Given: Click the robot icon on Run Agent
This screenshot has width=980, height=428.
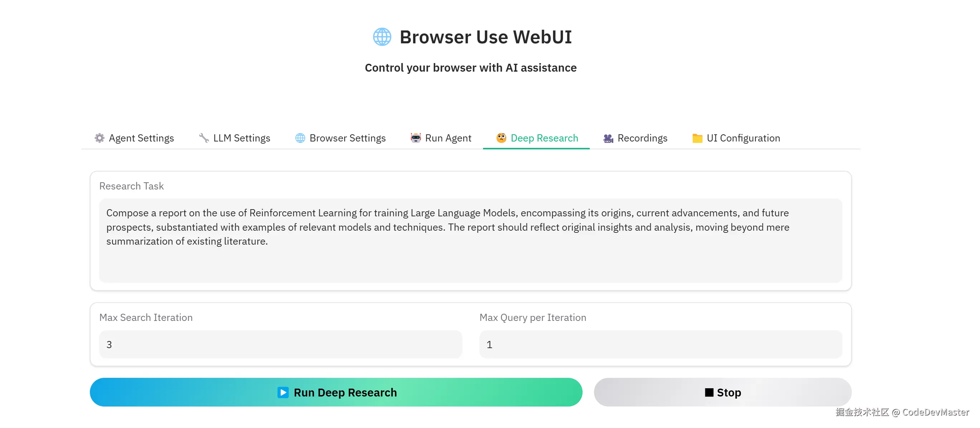Looking at the screenshot, I should (x=416, y=138).
